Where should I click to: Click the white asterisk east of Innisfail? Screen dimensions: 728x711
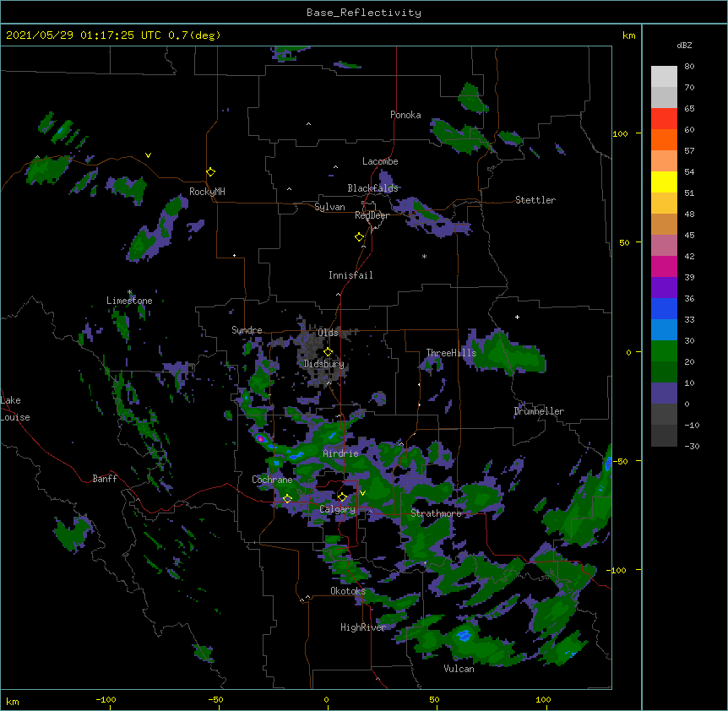point(424,256)
